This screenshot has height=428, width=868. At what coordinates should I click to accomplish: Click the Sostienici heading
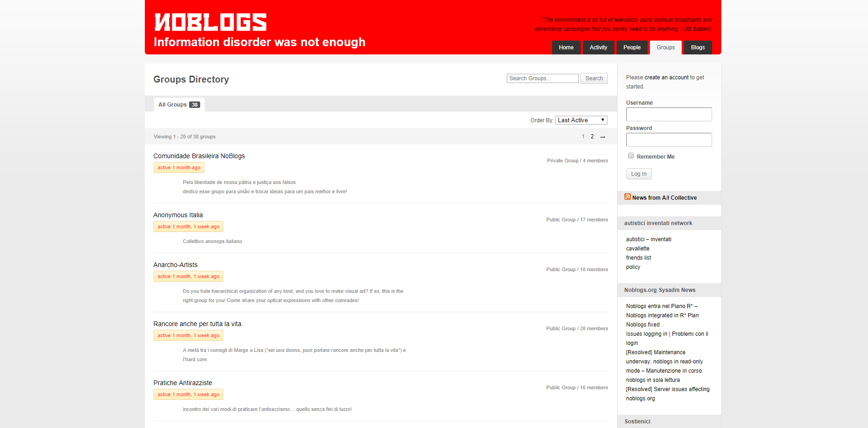[637, 422]
